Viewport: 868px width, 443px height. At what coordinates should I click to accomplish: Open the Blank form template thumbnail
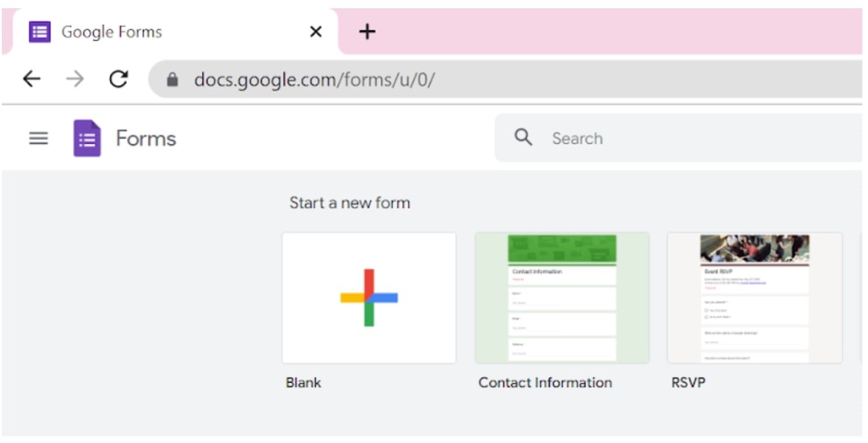tap(369, 297)
